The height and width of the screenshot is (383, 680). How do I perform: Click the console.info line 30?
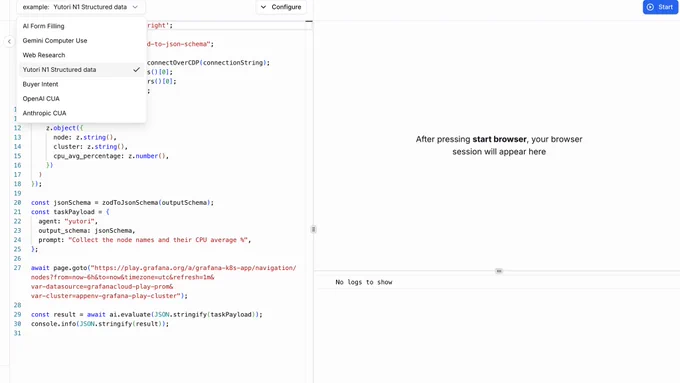pyautogui.click(x=100, y=324)
